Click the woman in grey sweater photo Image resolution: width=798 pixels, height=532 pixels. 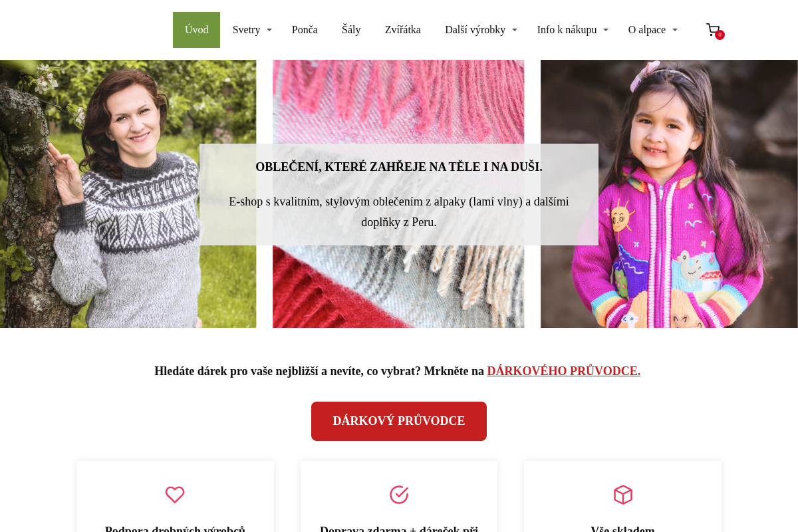pyautogui.click(x=128, y=194)
